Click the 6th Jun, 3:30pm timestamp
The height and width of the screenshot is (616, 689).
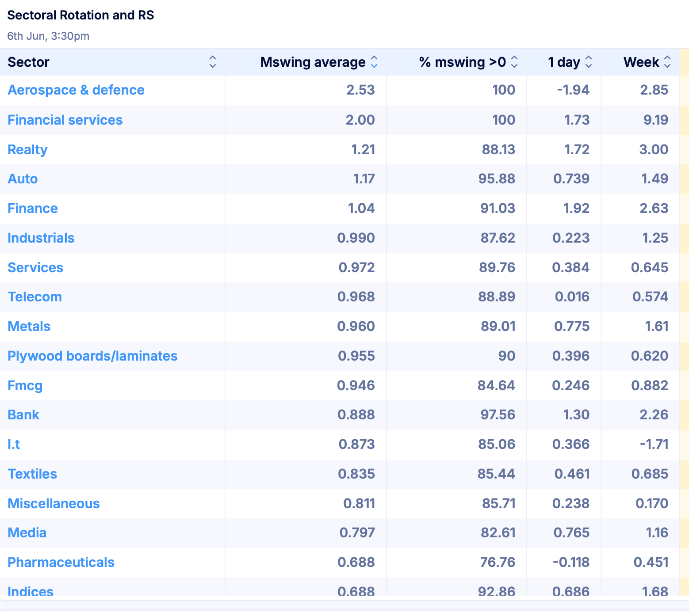click(48, 36)
